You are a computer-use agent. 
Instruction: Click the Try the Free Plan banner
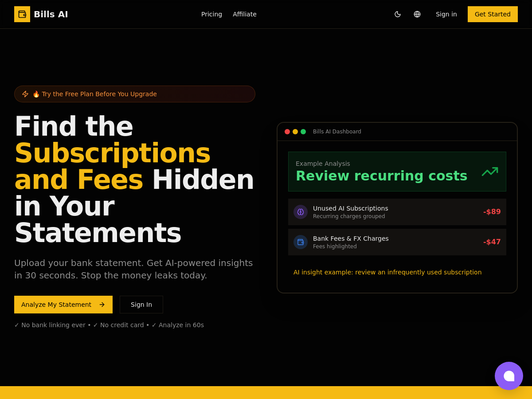(x=135, y=94)
